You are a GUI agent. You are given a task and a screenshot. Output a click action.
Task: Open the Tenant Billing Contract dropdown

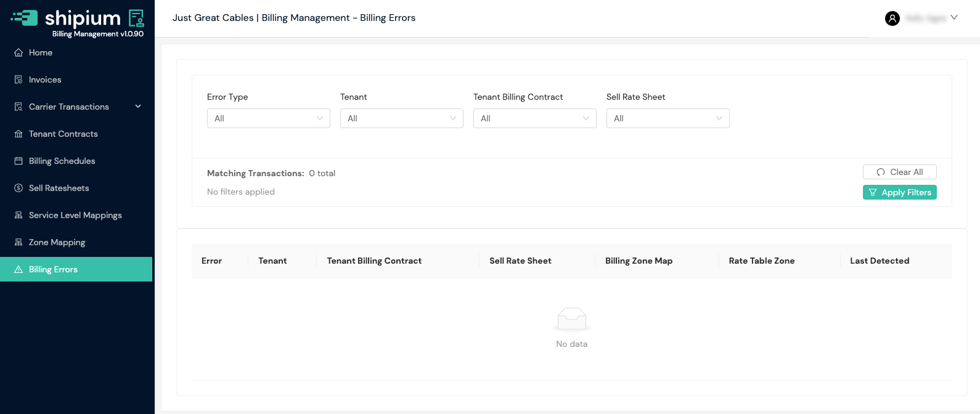[535, 118]
